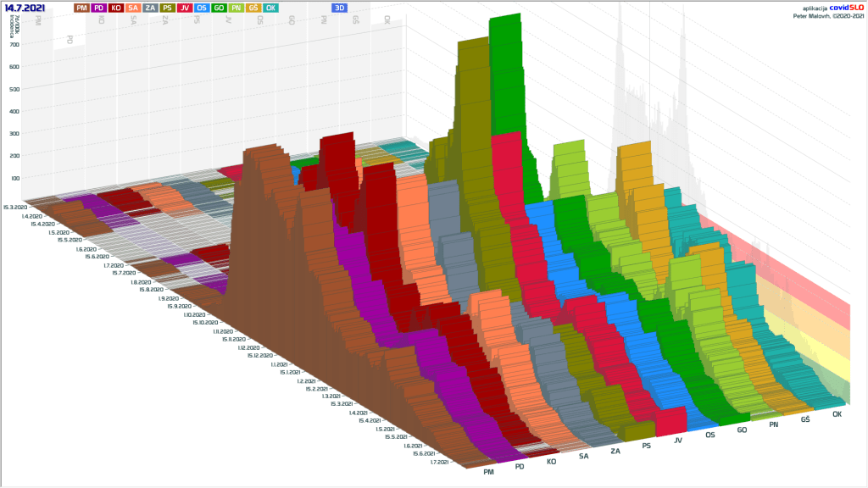Click the JV label on bottom axis

tap(677, 441)
